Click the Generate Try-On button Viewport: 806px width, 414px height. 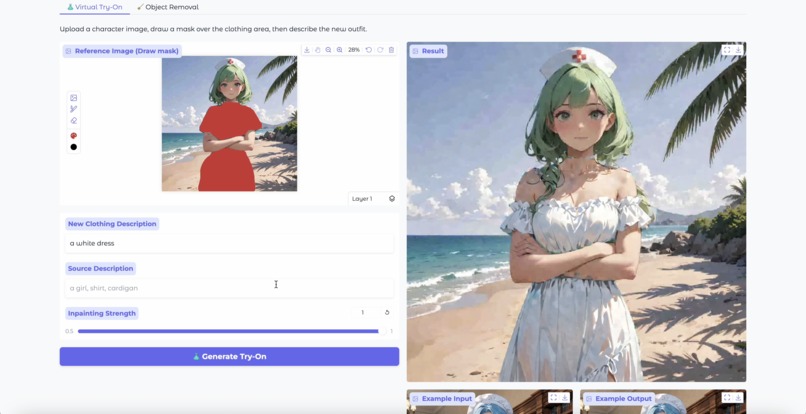pos(229,356)
